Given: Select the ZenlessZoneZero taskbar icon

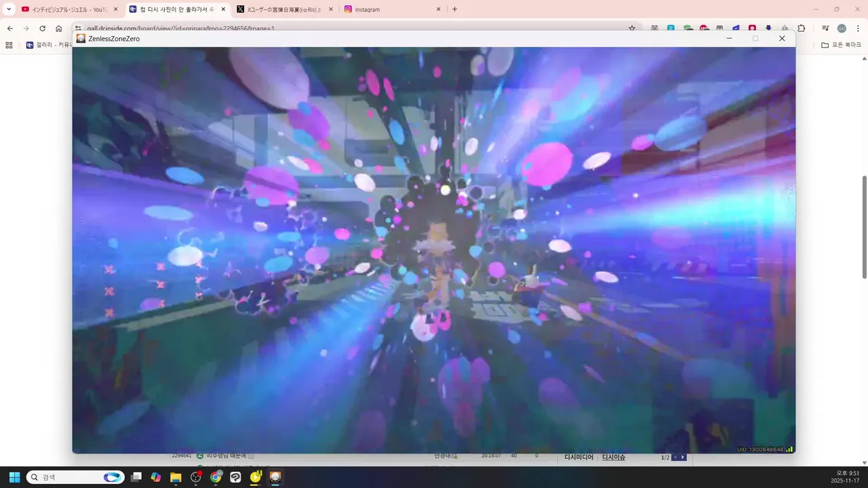Looking at the screenshot, I should click(x=275, y=477).
